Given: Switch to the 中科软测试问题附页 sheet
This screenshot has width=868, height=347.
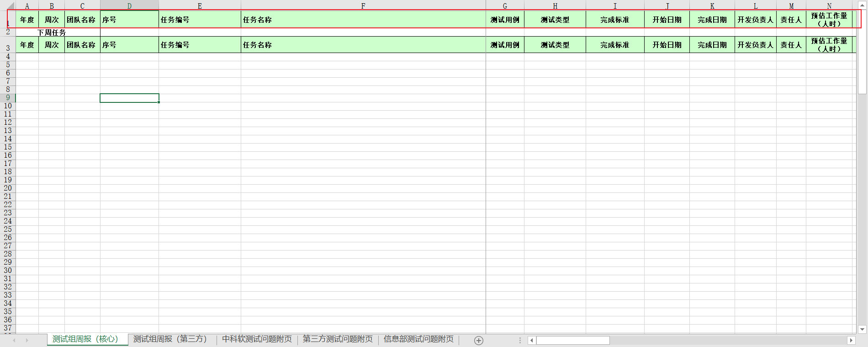Looking at the screenshot, I should click(x=257, y=339).
